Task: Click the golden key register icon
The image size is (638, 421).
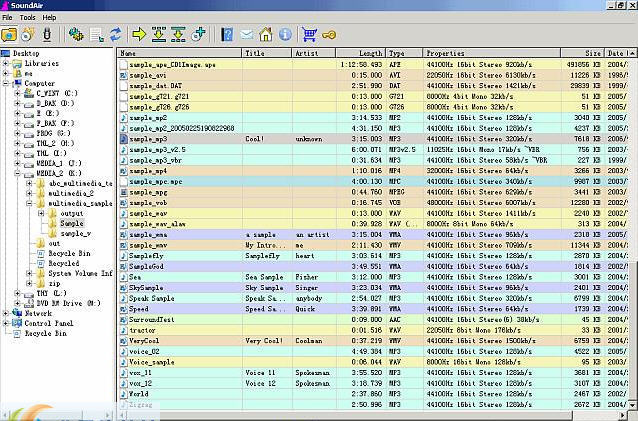Action: click(329, 35)
